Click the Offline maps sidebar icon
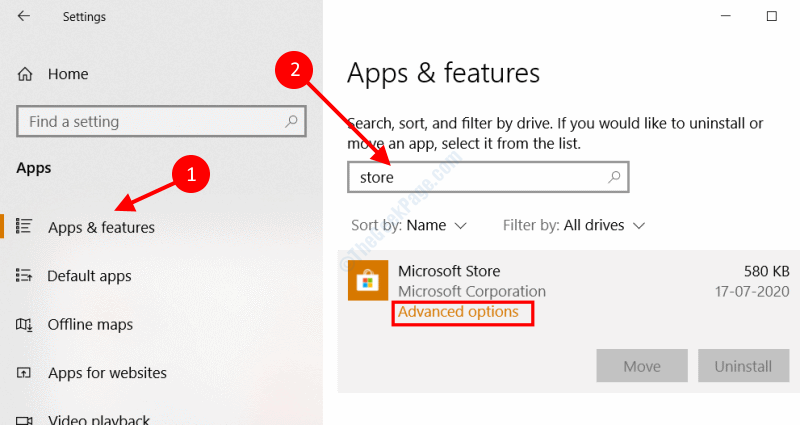 pos(24,324)
